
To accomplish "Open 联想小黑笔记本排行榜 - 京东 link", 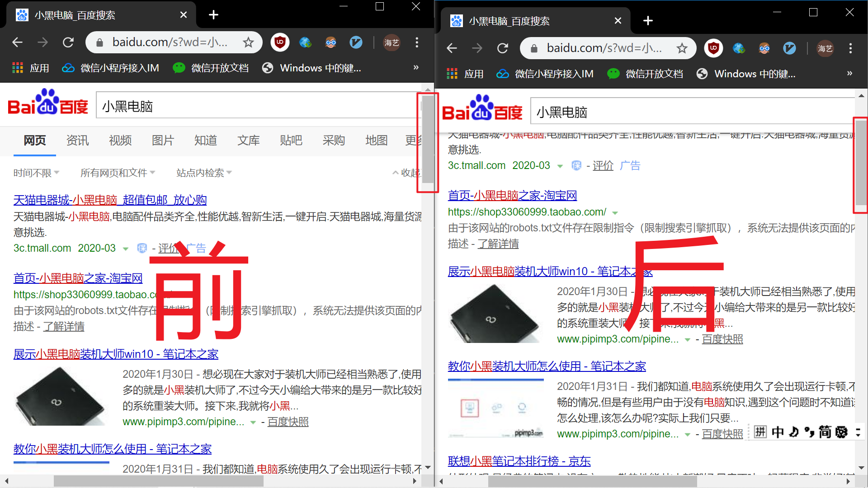I will (x=519, y=461).
